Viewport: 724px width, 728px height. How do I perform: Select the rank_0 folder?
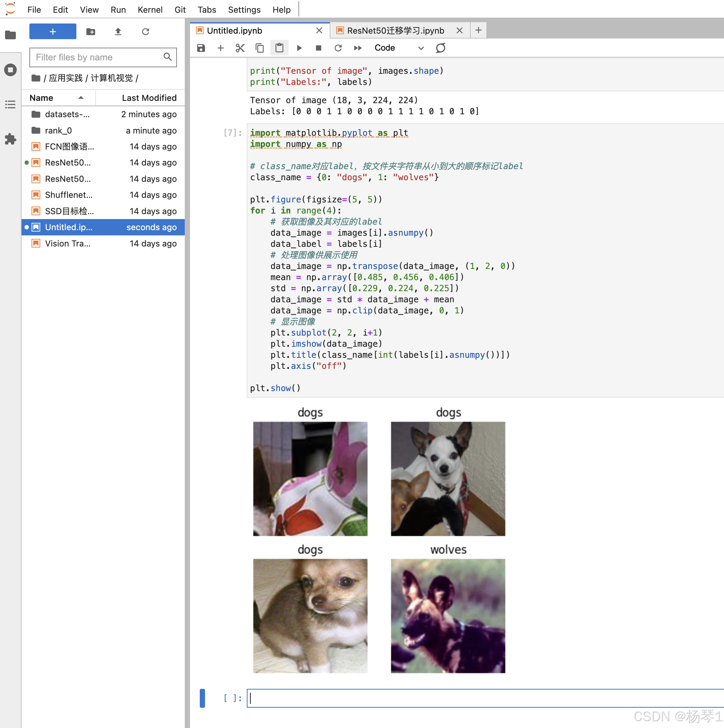coord(103,130)
